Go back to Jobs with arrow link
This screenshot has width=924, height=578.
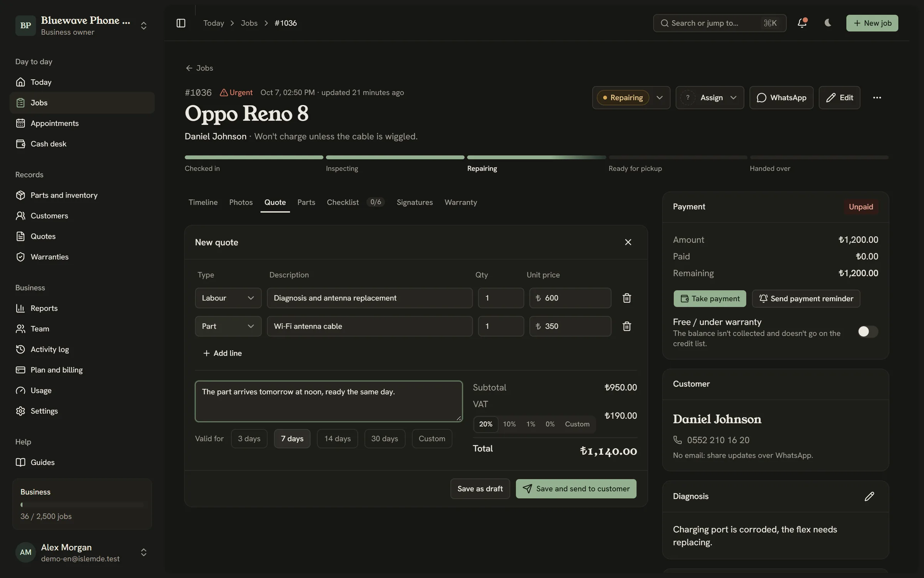[199, 68]
